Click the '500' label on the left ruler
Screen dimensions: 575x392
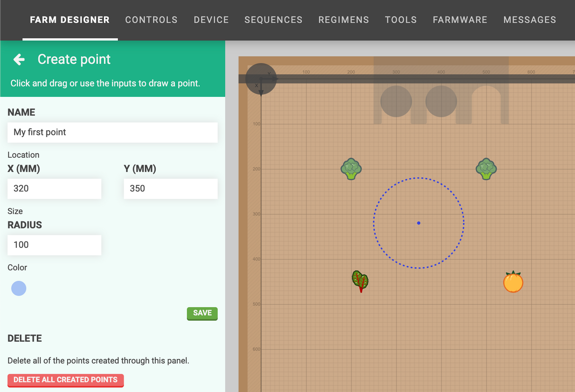256,304
